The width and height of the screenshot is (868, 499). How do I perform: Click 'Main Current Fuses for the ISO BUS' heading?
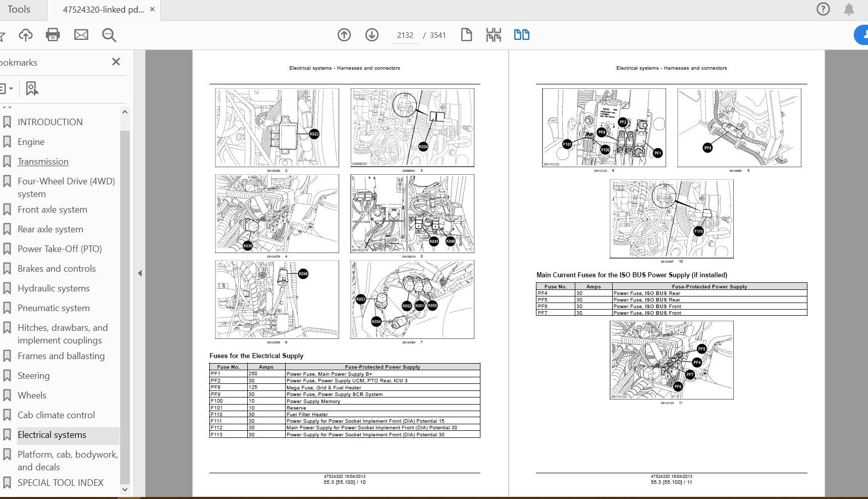pyautogui.click(x=632, y=275)
